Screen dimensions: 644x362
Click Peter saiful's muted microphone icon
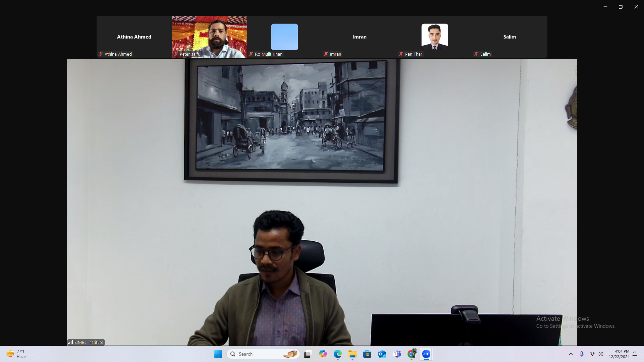[x=175, y=54]
